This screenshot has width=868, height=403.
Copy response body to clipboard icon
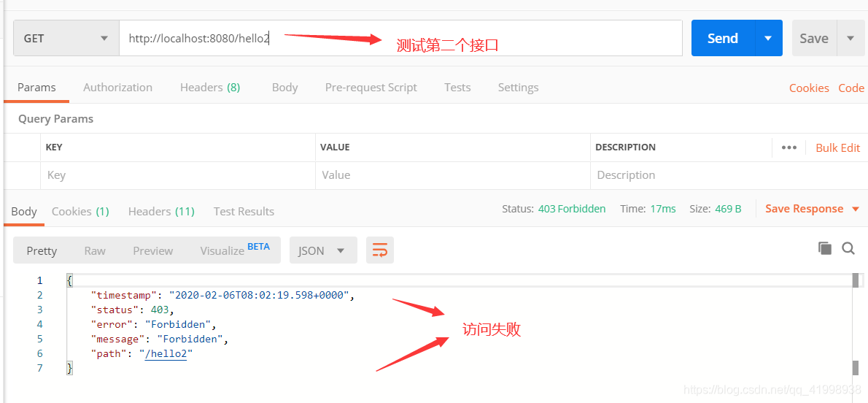pos(825,248)
